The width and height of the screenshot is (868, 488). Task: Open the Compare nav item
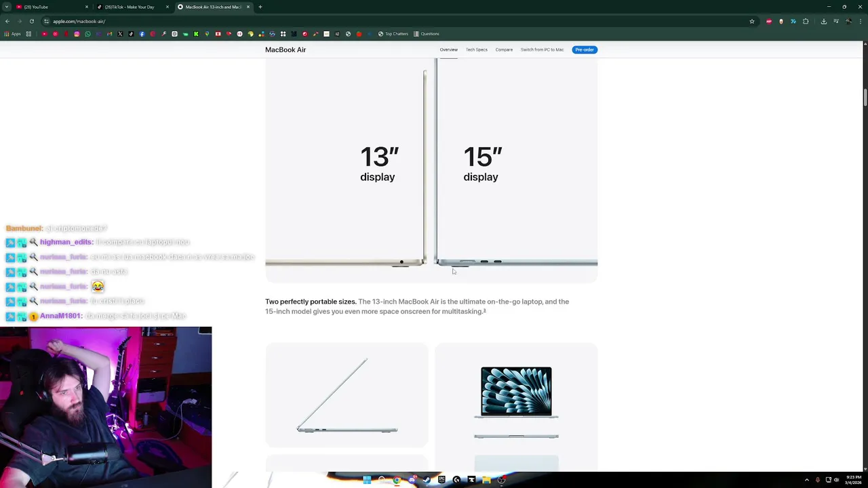pos(504,49)
